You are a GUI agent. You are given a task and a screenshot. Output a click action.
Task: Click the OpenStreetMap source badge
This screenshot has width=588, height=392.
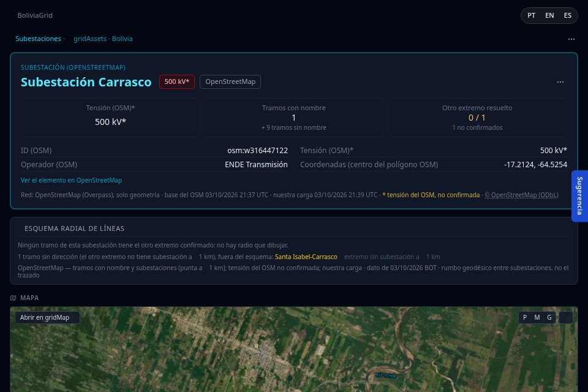230,82
